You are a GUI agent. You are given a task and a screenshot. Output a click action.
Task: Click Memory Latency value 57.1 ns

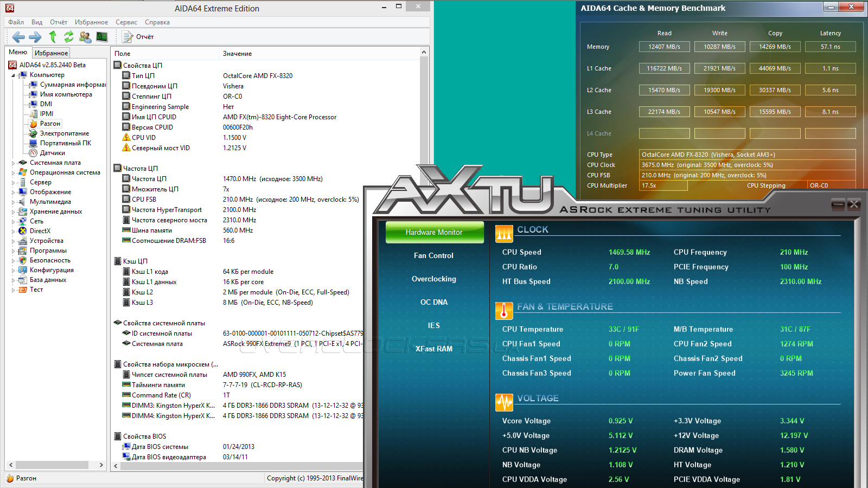click(x=831, y=47)
